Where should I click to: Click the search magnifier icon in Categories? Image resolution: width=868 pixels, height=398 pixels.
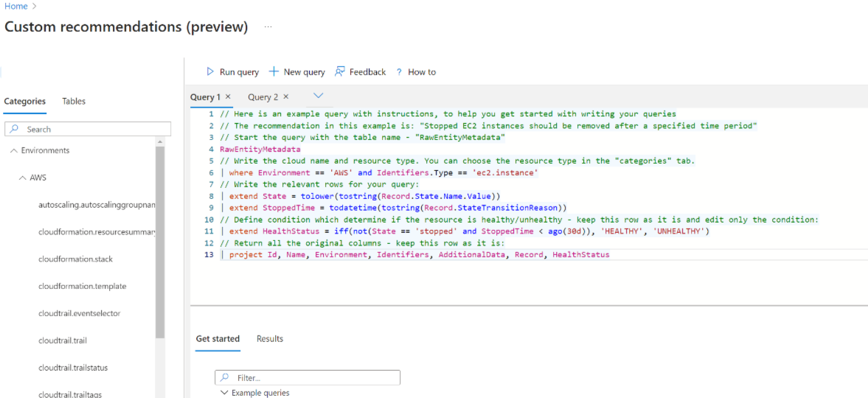15,129
